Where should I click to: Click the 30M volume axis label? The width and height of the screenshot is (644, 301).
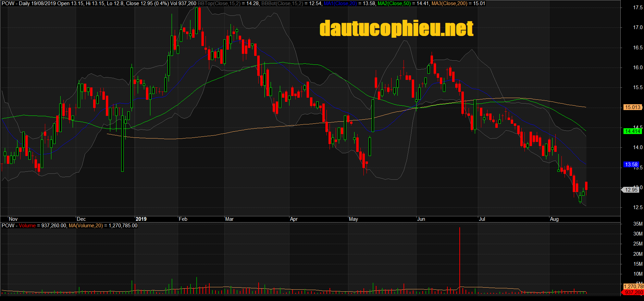pos(638,234)
